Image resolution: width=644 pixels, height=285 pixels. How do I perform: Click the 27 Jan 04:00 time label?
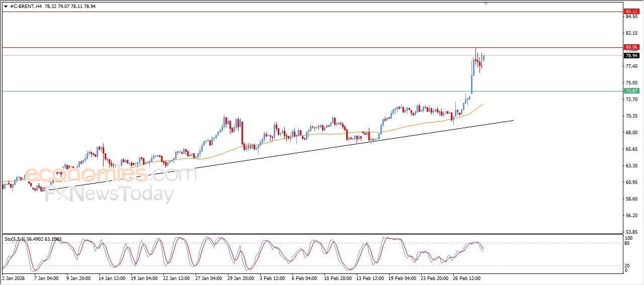208,277
